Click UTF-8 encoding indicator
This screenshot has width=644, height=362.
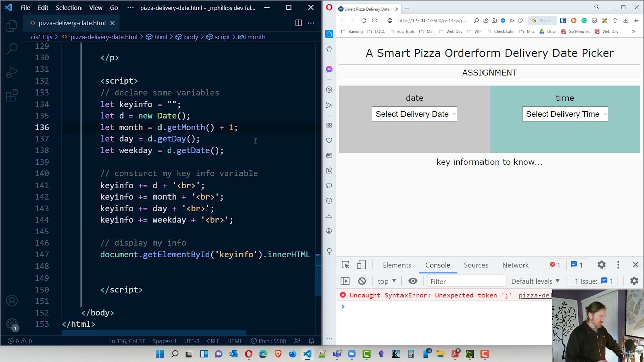[x=192, y=341]
